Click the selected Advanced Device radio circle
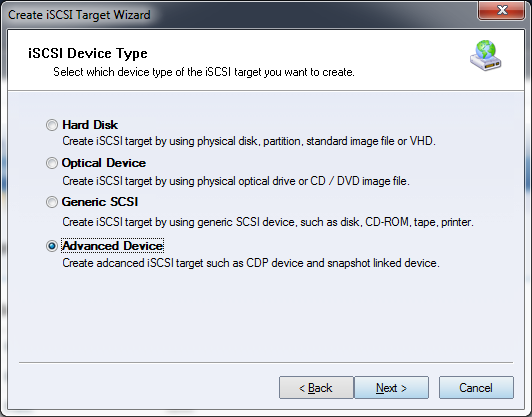The height and width of the screenshot is (417, 532). click(x=52, y=246)
